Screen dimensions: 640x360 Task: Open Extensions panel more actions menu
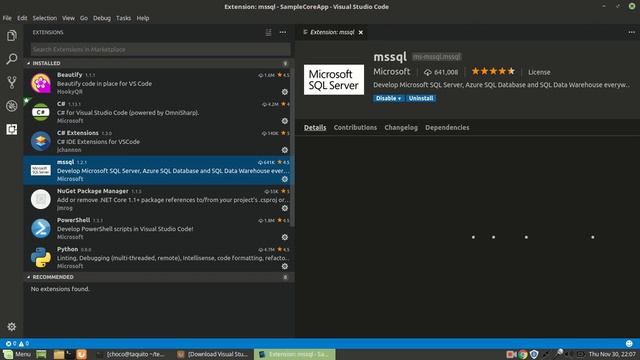[283, 32]
